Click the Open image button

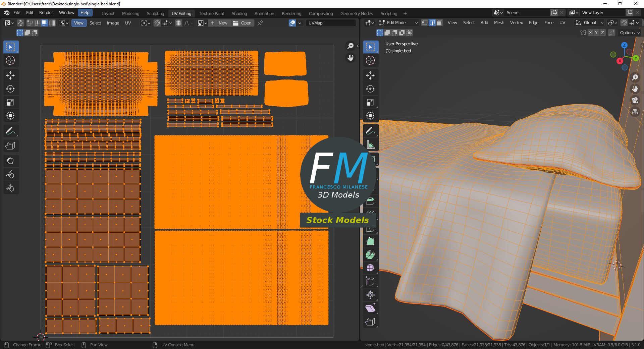[243, 23]
